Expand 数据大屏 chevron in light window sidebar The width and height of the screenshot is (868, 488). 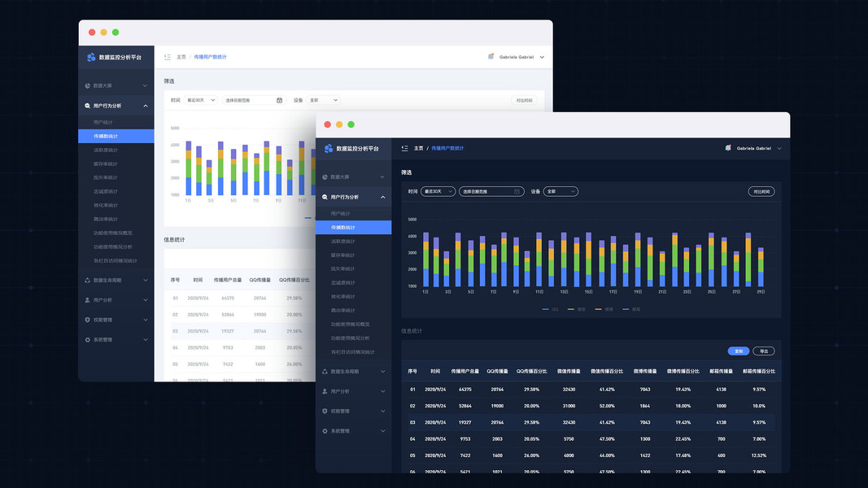coord(145,85)
